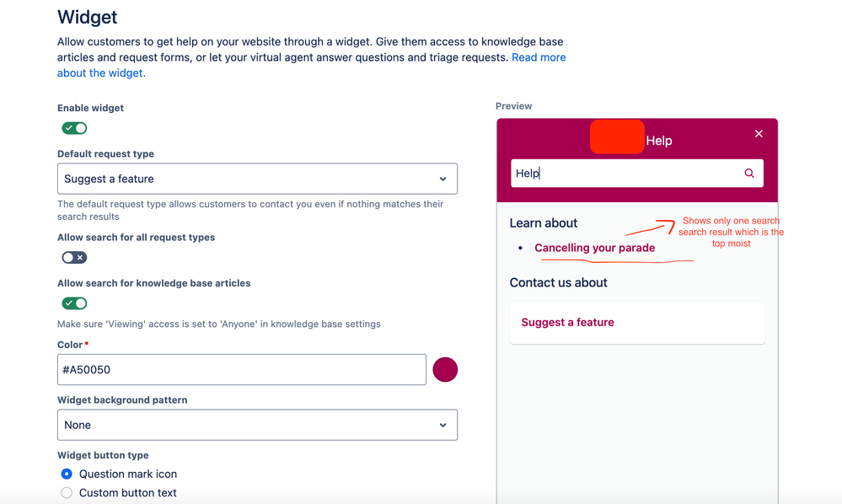Disable search for knowledge base articles
Image resolution: width=842 pixels, height=504 pixels.
coord(74,303)
